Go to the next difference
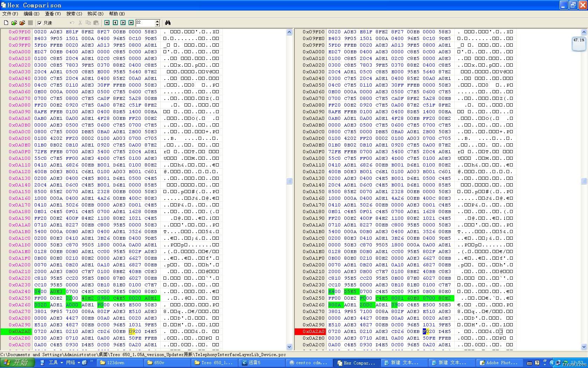Viewport: 588px width, 368px height. (123, 23)
